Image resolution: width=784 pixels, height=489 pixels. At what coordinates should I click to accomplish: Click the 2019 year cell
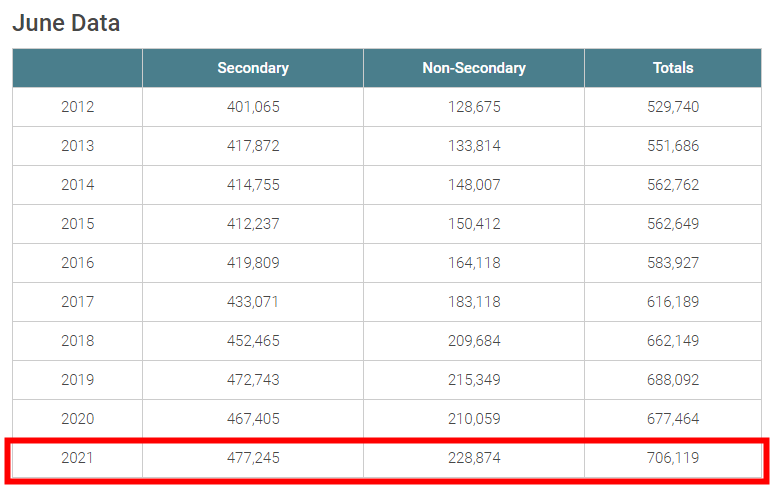pyautogui.click(x=78, y=380)
